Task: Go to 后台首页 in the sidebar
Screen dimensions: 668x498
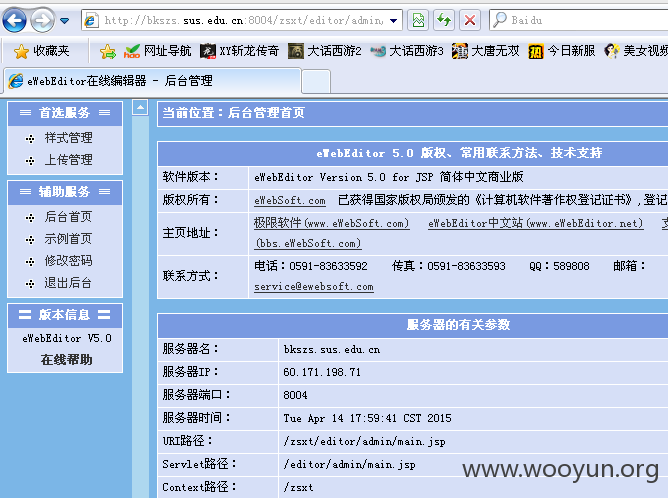Action: [x=68, y=217]
